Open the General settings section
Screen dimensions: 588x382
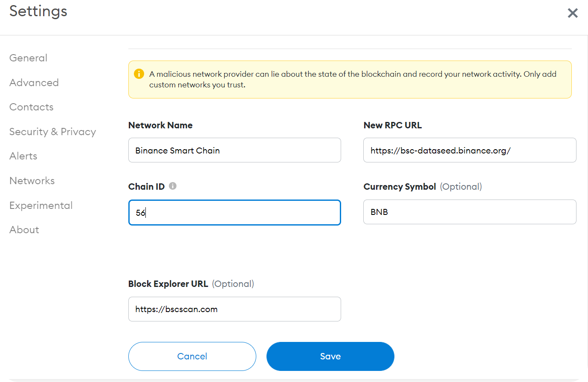[28, 58]
